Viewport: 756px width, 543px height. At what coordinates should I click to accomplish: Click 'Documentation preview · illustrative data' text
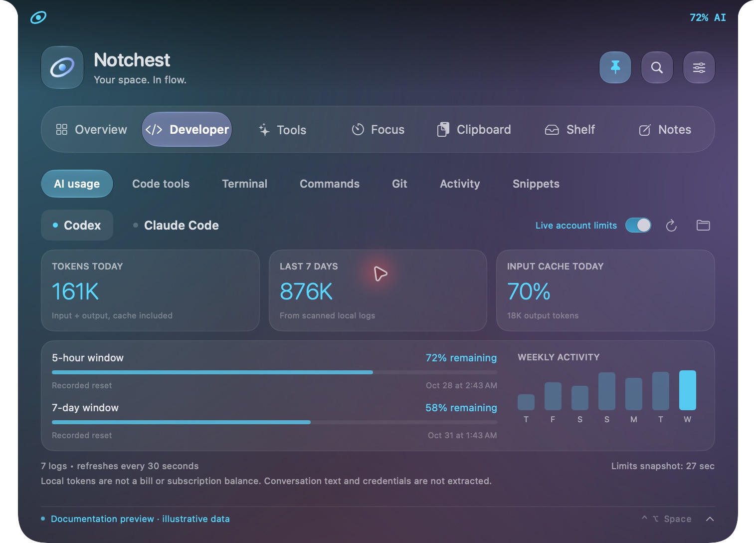click(140, 519)
